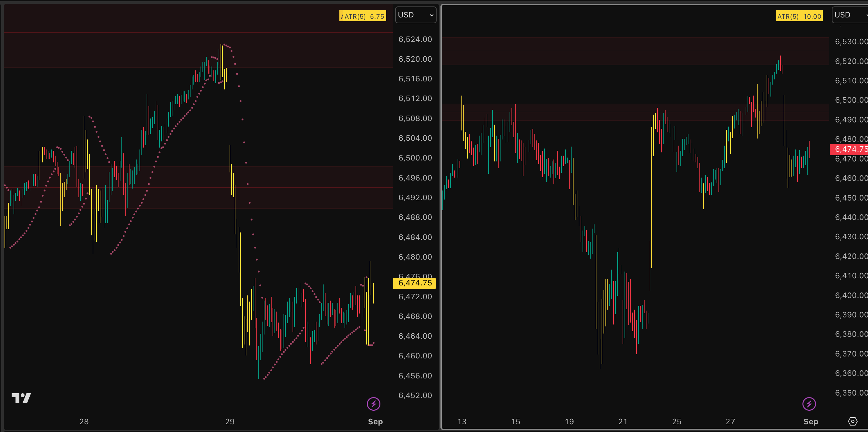Screen dimensions: 868x432
Task: Click the TradingView logo in left chart
Action: point(21,398)
